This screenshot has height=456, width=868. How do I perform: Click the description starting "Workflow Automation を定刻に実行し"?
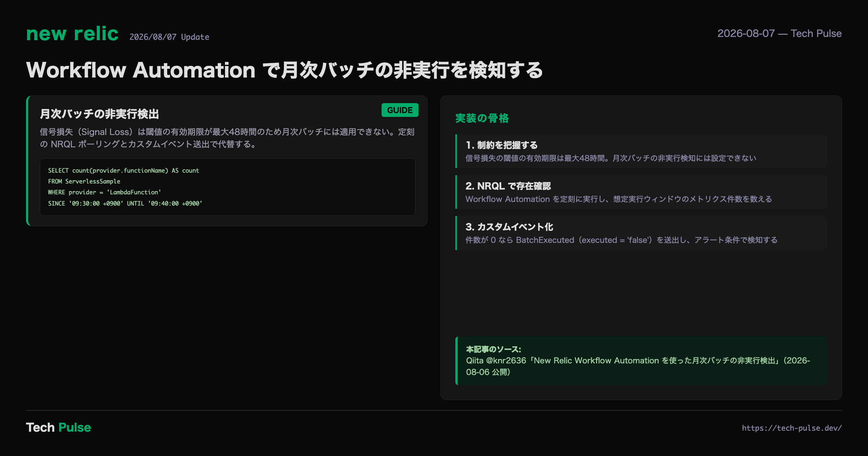(619, 199)
